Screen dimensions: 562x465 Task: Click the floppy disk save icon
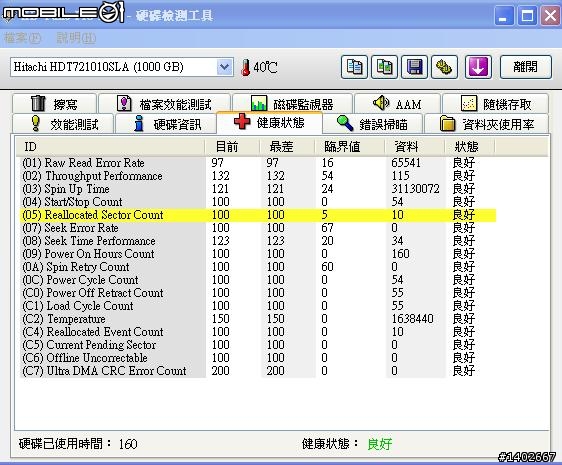(414, 67)
